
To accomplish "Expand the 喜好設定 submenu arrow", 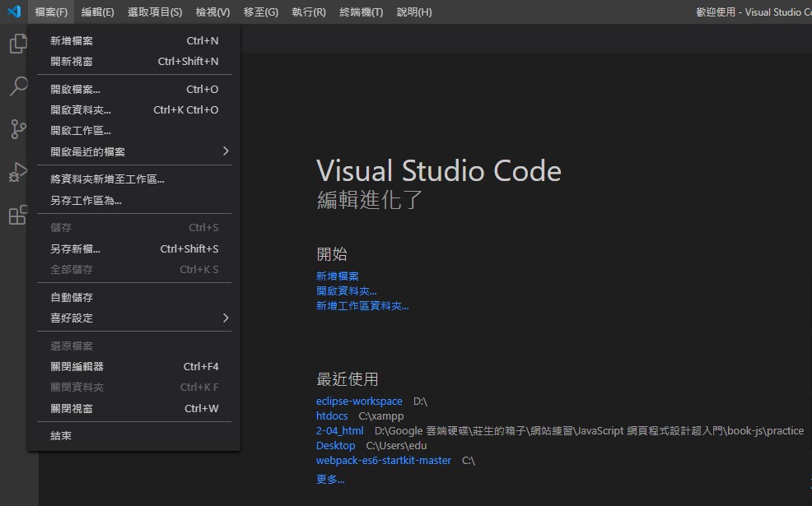I will (226, 318).
